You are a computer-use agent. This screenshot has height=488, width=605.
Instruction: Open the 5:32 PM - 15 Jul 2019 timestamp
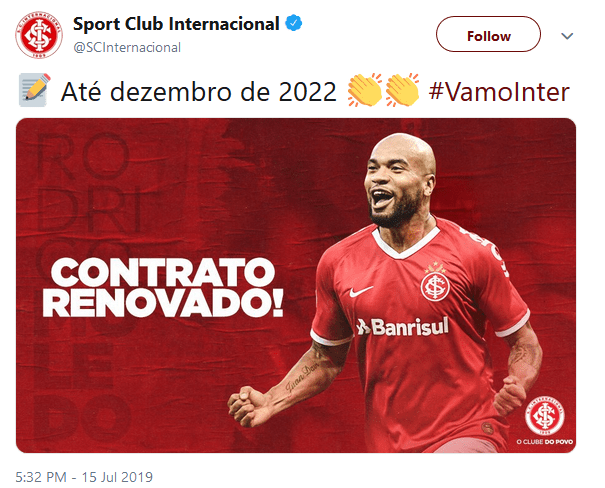click(84, 477)
